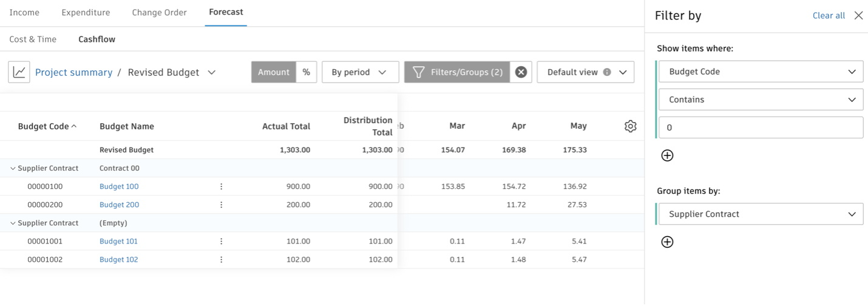The width and height of the screenshot is (868, 306).
Task: Click the Distribution Total value 102.00
Action: (381, 259)
